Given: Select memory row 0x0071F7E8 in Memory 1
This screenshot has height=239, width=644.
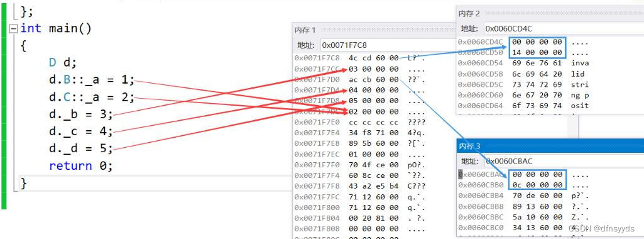Looking at the screenshot, I should coord(360,143).
